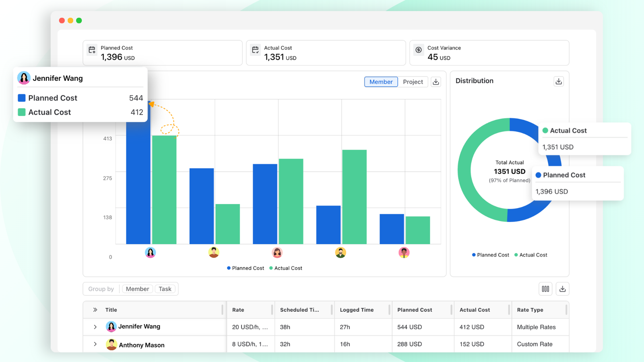Click the Multiple Rates cell
The image size is (644, 362).
click(x=540, y=327)
